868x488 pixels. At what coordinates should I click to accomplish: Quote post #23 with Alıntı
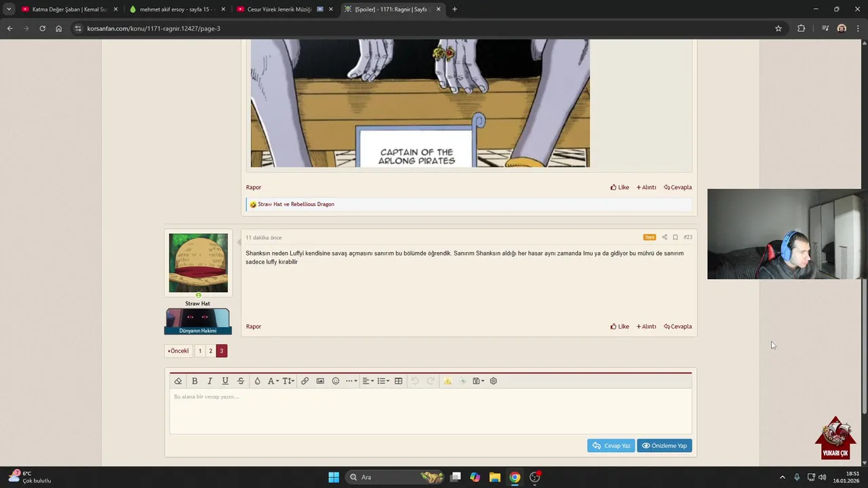click(646, 327)
